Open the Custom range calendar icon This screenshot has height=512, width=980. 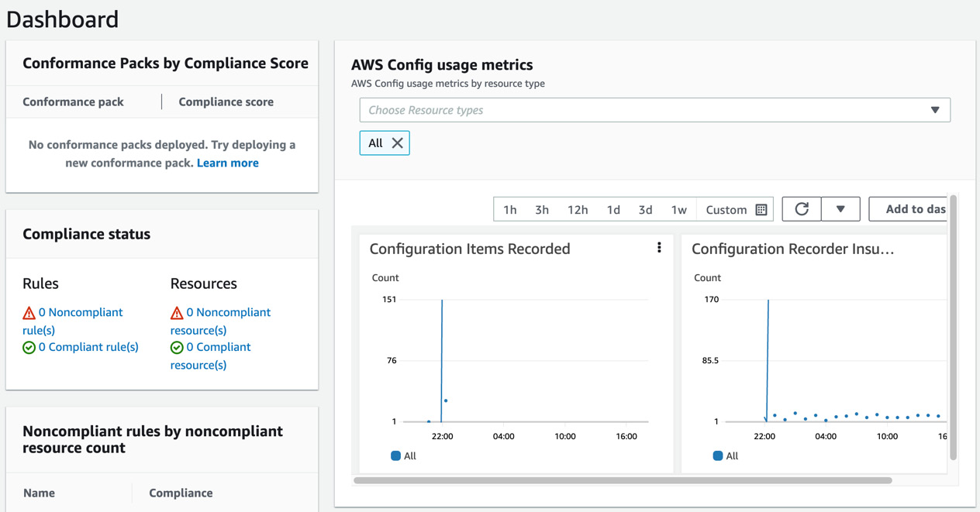click(x=761, y=210)
